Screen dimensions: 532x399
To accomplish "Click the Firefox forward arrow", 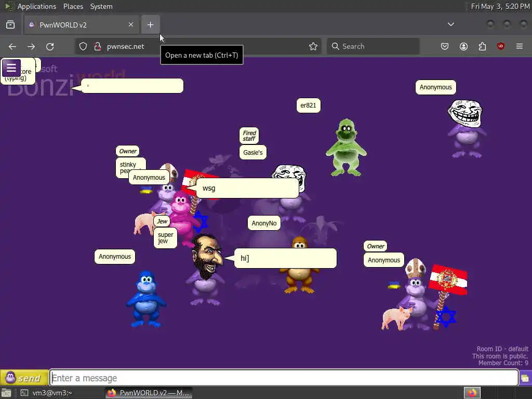I will 31,46.
